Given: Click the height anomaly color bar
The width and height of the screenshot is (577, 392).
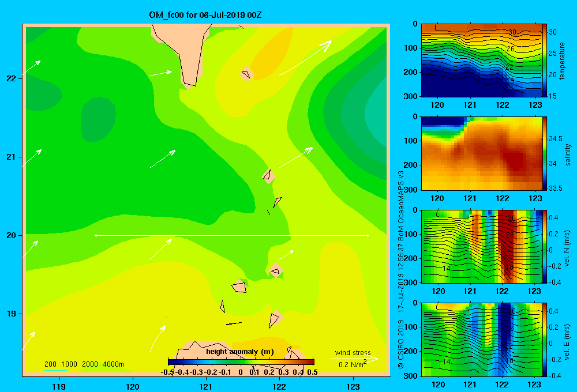Looking at the screenshot, I should coord(241,362).
